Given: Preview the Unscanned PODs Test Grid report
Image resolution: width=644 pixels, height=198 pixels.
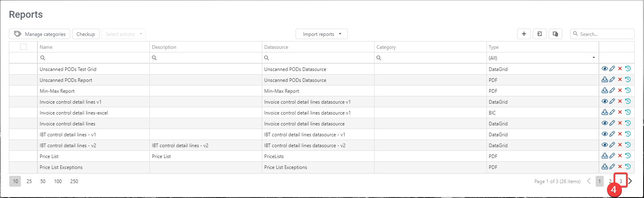Looking at the screenshot, I should tap(605, 69).
